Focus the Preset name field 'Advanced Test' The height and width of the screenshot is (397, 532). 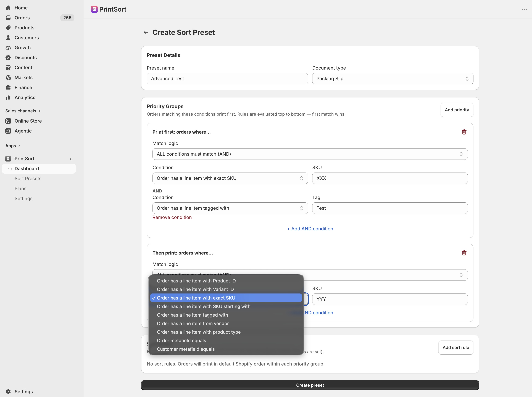pyautogui.click(x=227, y=79)
